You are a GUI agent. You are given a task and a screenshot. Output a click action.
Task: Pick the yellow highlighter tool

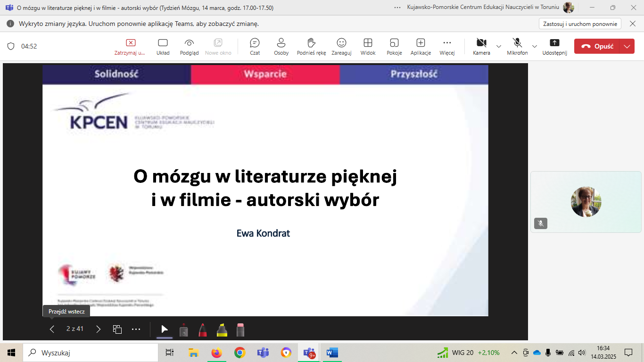[222, 330]
